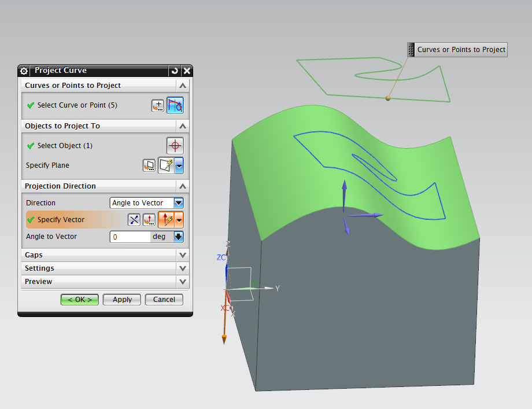532x409 pixels.
Task: Expand the Gaps section
Action: (183, 255)
